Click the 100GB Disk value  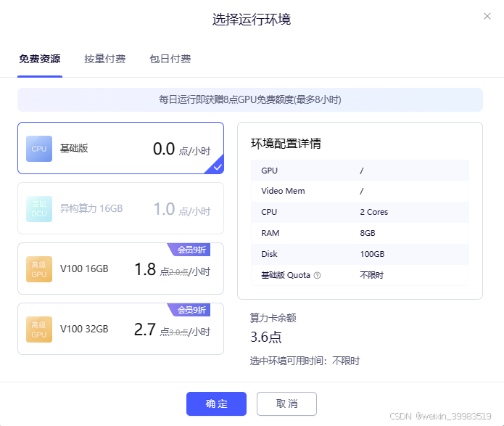click(372, 254)
